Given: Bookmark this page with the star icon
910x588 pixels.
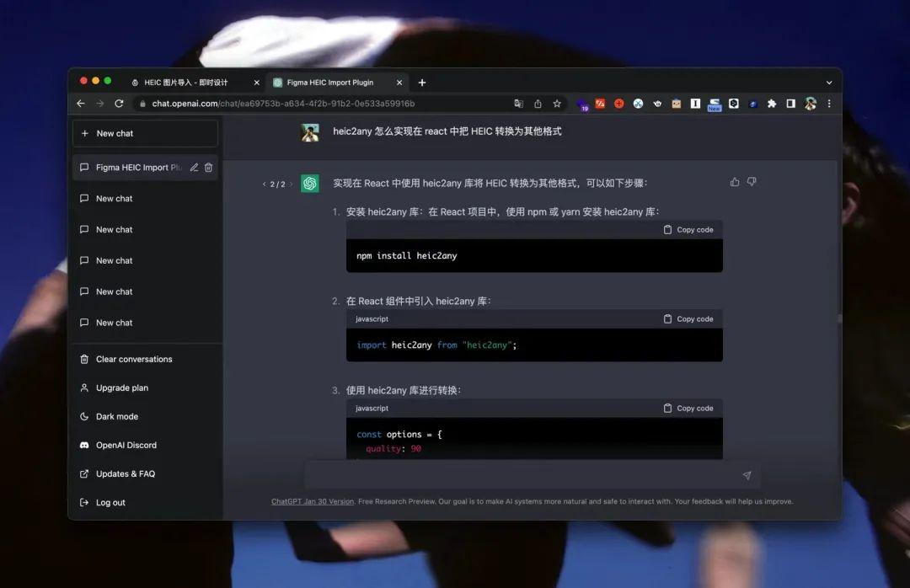Looking at the screenshot, I should pyautogui.click(x=557, y=104).
